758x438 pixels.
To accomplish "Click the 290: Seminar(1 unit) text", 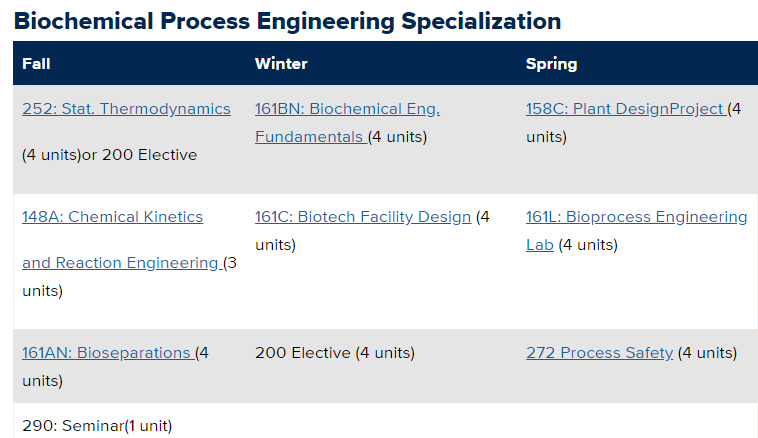I will 97,425.
